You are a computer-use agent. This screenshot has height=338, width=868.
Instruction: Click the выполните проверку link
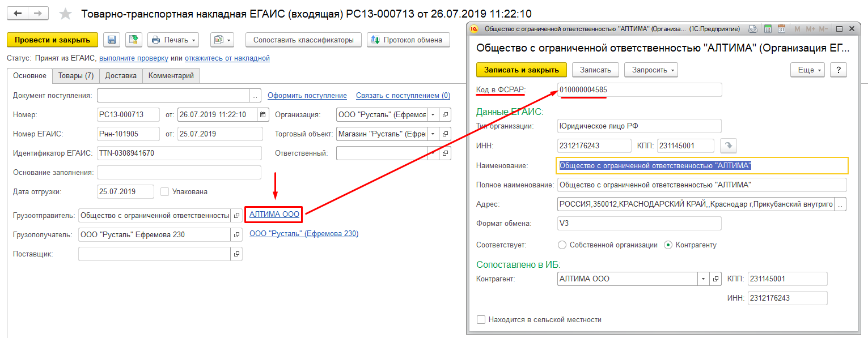(134, 58)
